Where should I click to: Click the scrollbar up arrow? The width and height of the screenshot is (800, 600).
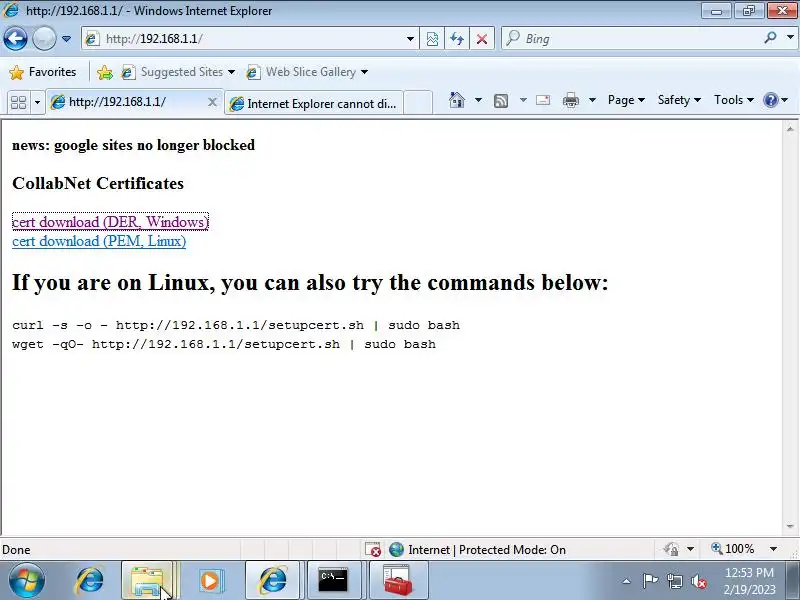(790, 129)
